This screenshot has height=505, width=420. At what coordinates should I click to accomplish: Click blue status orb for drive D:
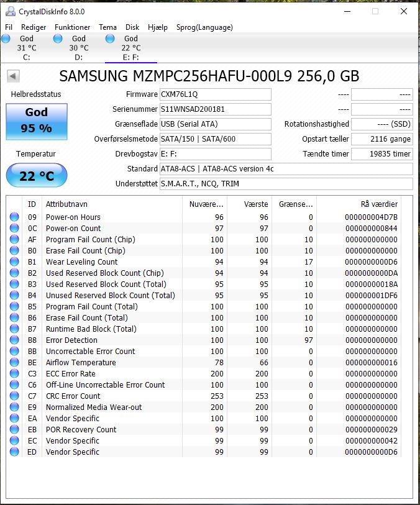point(58,39)
